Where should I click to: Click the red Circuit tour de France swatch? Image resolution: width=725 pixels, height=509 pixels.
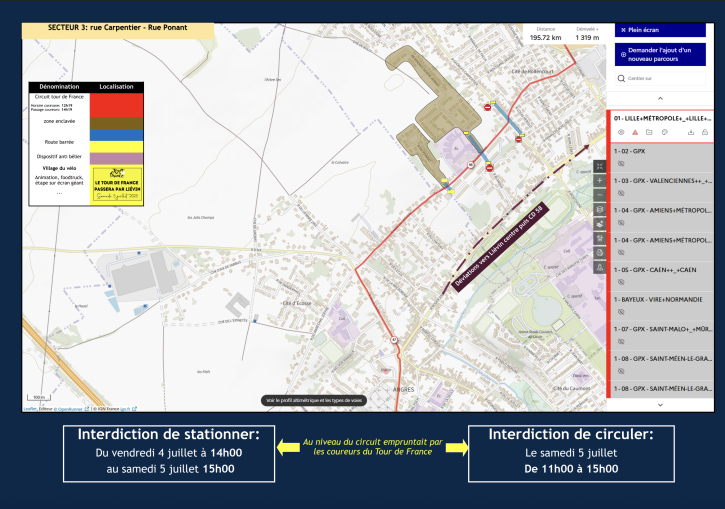click(x=116, y=105)
